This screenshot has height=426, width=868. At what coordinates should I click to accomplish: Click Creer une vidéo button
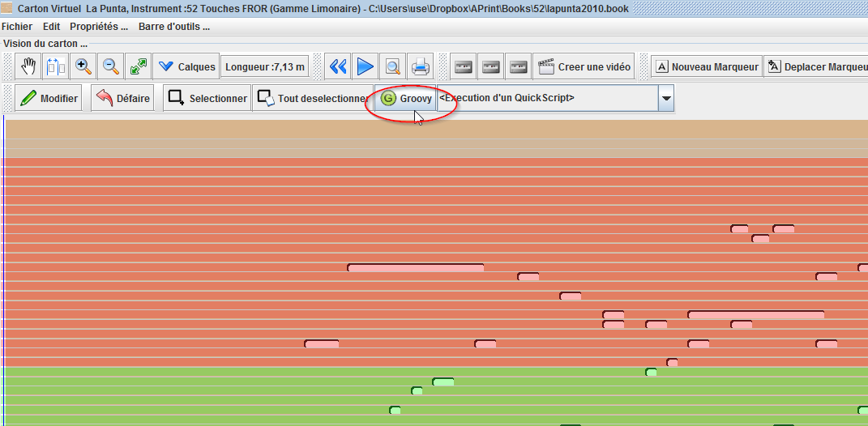(x=585, y=67)
